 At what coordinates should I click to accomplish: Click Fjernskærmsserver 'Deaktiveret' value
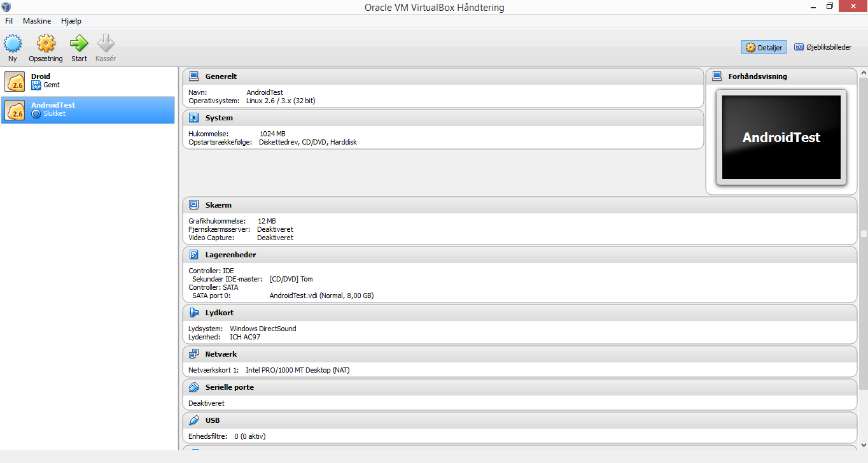(x=275, y=229)
